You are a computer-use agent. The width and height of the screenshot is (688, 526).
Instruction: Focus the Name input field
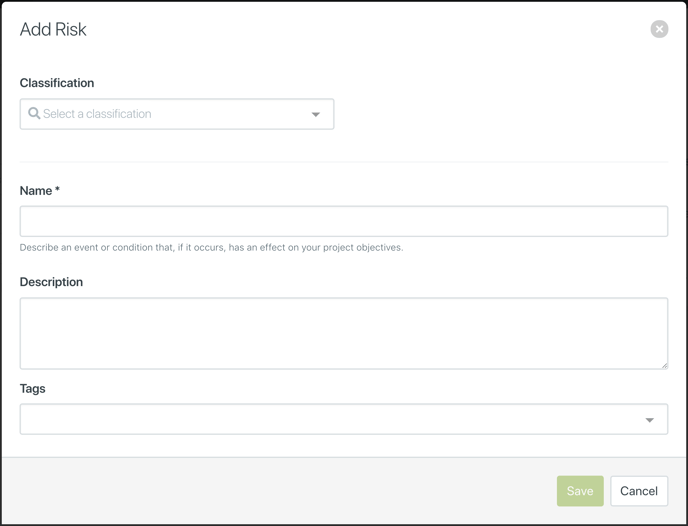pos(344,221)
